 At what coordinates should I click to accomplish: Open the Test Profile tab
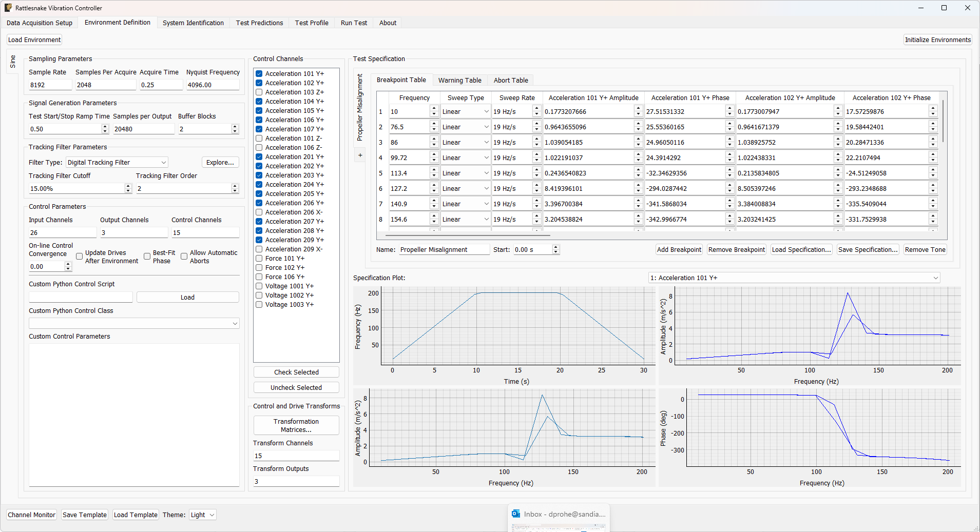(312, 23)
